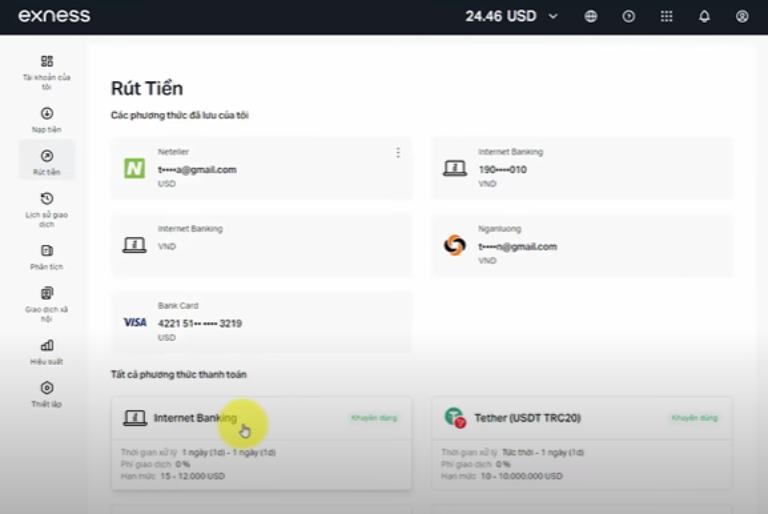Open notifications bell
The width and height of the screenshot is (768, 514).
[704, 17]
